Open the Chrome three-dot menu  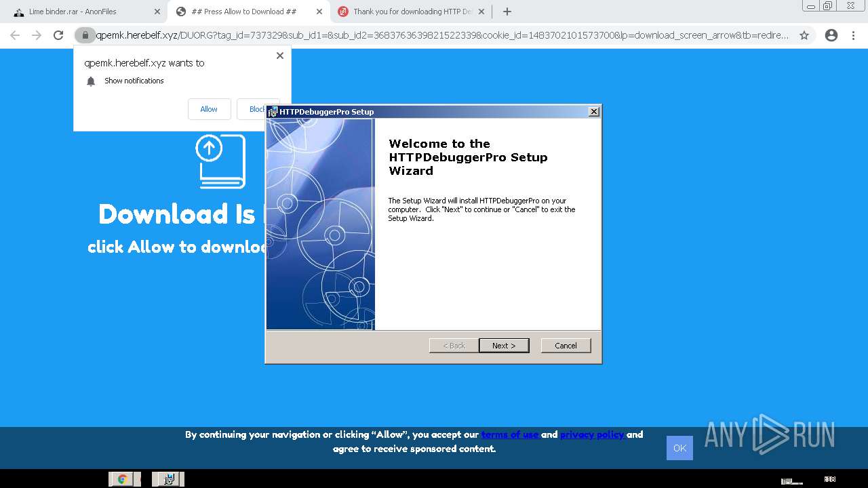[854, 35]
